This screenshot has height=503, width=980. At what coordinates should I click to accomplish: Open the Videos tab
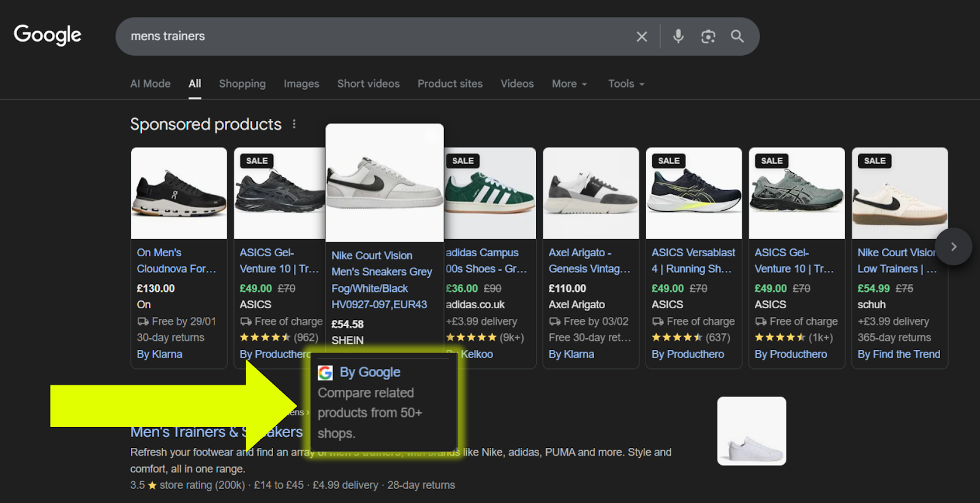click(517, 84)
